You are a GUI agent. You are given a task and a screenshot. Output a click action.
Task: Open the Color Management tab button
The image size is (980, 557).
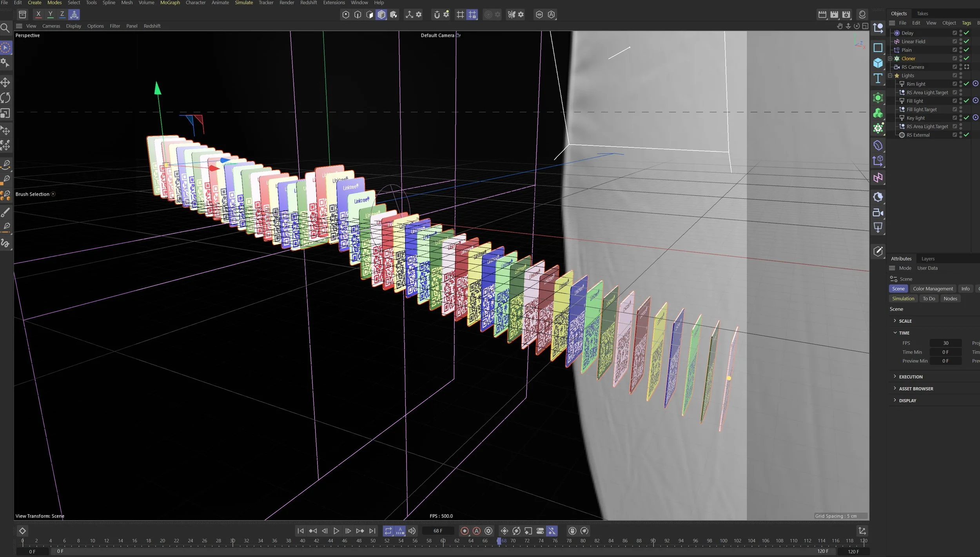pos(933,289)
